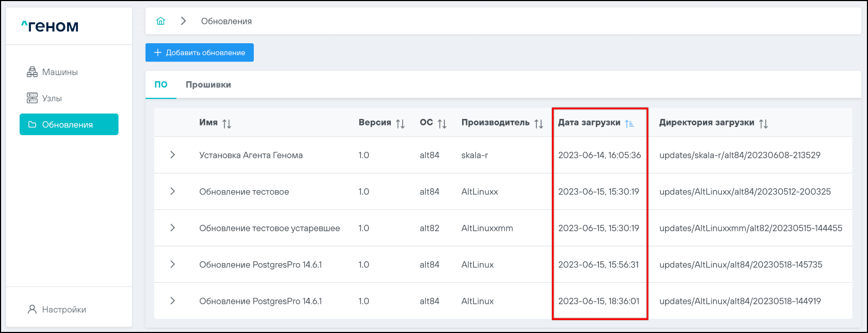Click the Геном logo
Image resolution: width=868 pixels, height=333 pixels.
[x=50, y=26]
